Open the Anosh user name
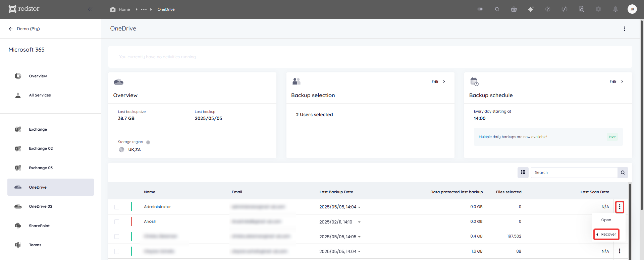644x260 pixels. [150, 221]
